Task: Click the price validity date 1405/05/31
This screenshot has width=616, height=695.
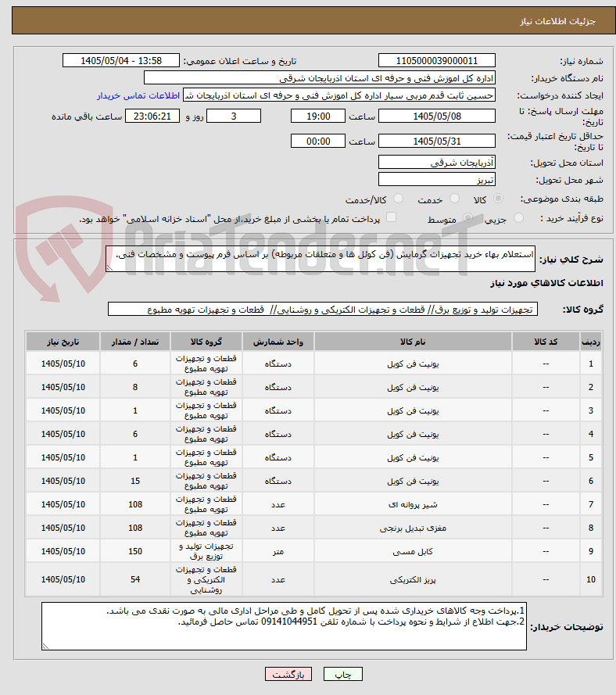Action: pos(436,141)
